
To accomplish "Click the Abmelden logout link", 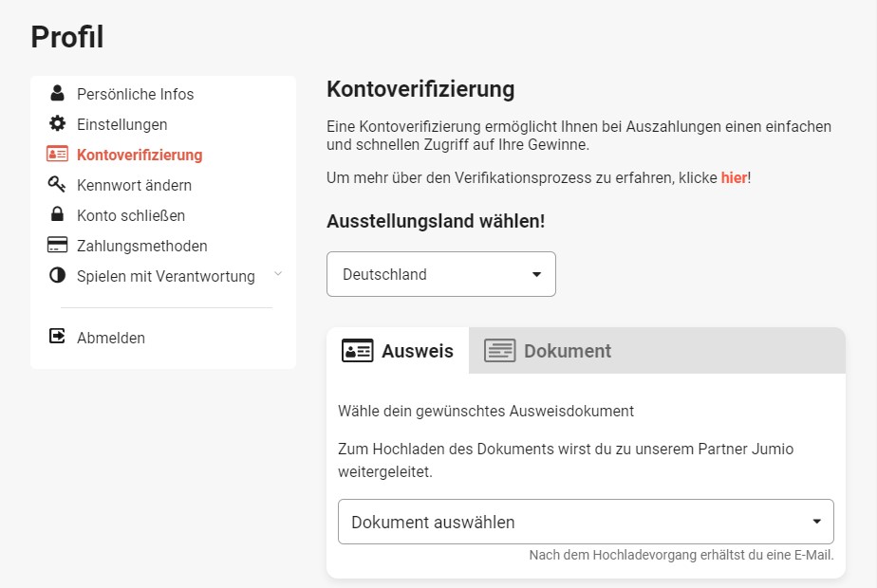I will (x=111, y=338).
